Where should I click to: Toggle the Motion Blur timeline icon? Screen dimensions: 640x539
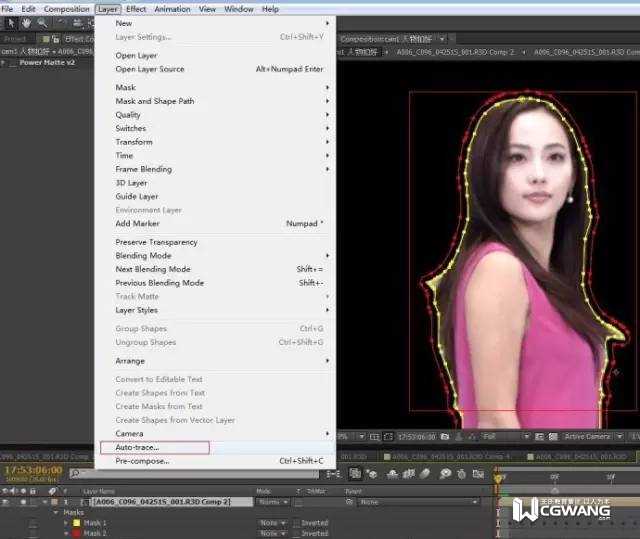tap(425, 474)
